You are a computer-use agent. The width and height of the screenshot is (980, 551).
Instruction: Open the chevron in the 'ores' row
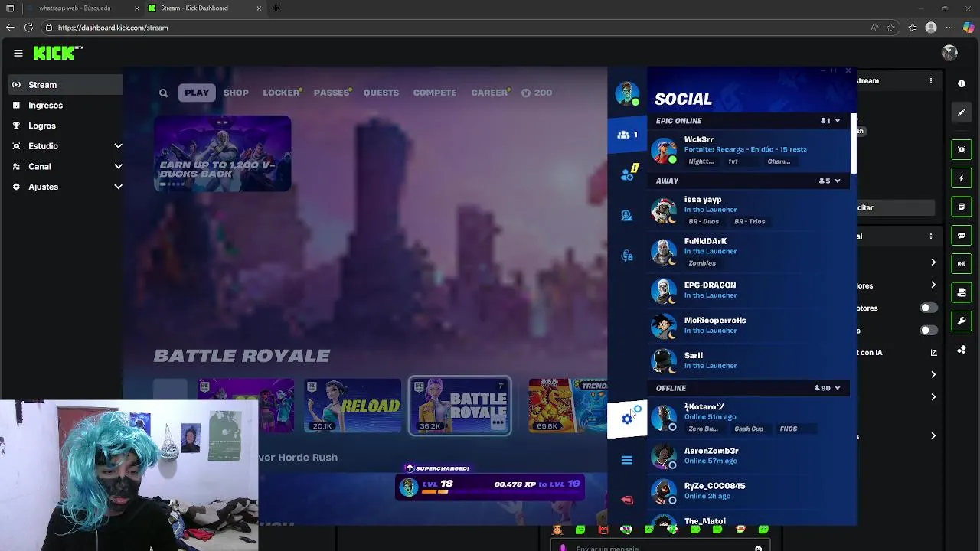(933, 285)
